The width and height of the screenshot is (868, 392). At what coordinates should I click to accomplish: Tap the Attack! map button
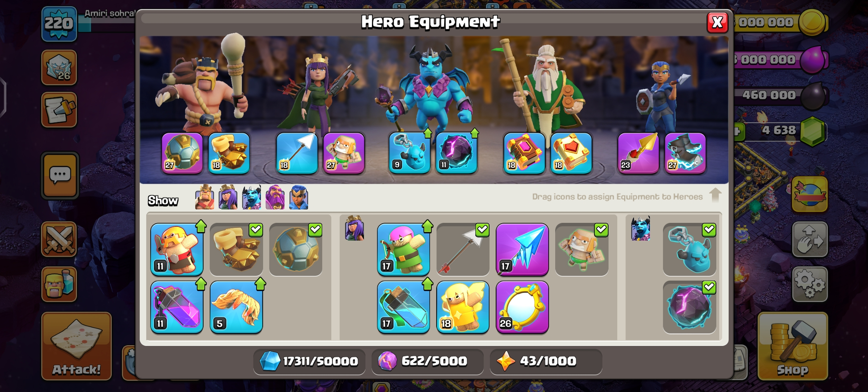tap(76, 346)
